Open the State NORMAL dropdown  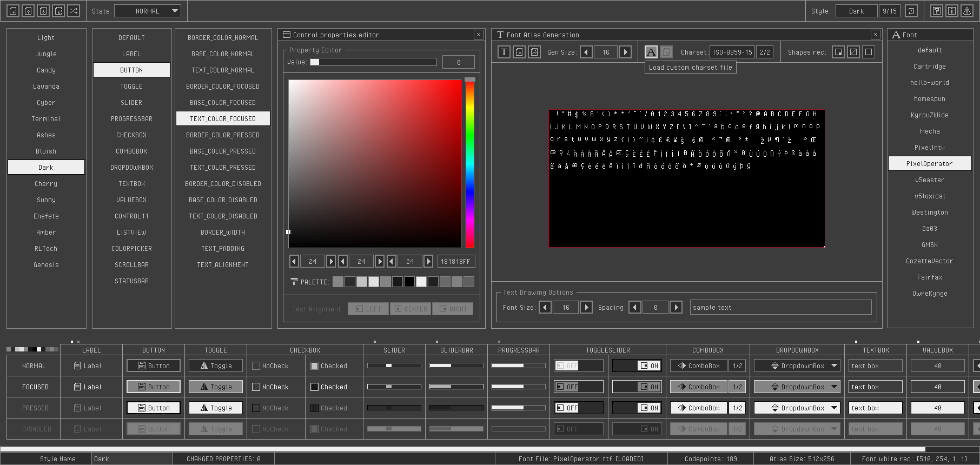(x=148, y=11)
